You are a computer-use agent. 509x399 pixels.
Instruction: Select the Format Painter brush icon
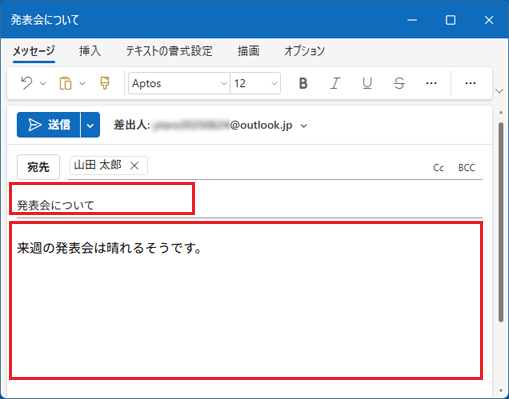pyautogui.click(x=105, y=83)
